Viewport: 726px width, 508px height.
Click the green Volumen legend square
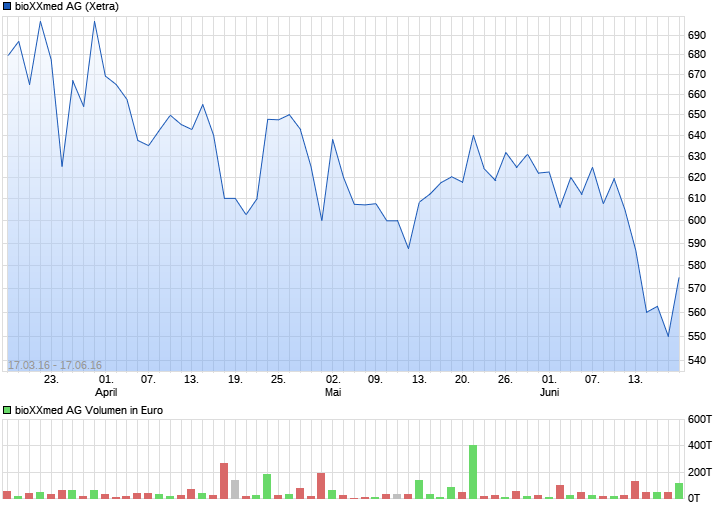(7, 410)
